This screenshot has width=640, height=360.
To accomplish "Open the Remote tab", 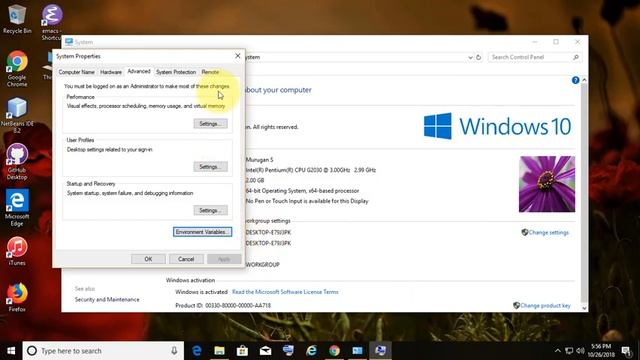I will tap(210, 72).
